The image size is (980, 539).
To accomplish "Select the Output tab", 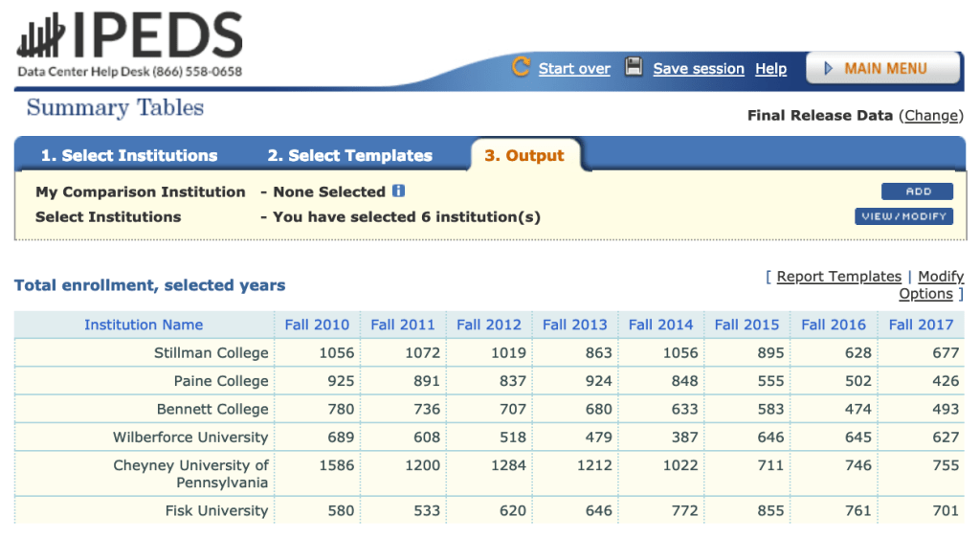I will click(x=523, y=156).
